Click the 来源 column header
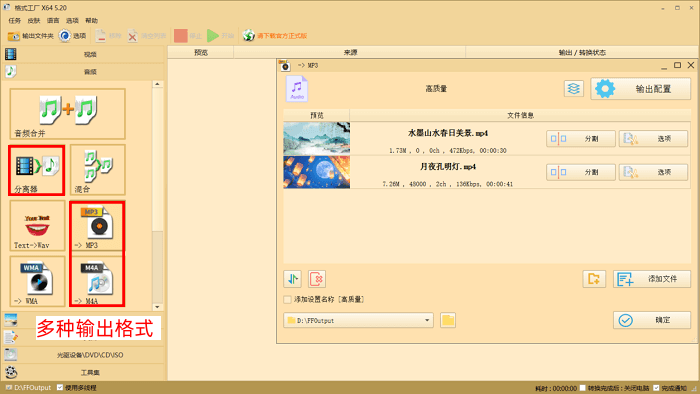The image size is (700, 394). (x=350, y=53)
